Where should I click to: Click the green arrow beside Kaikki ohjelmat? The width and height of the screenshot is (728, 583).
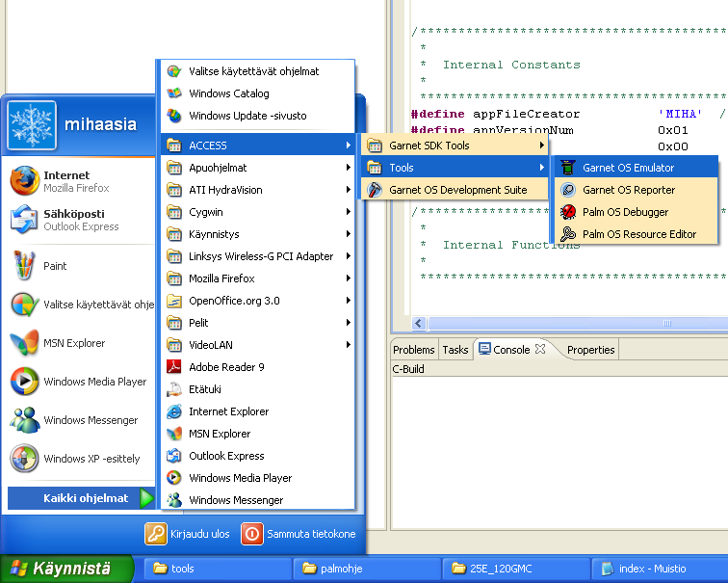pos(146,498)
